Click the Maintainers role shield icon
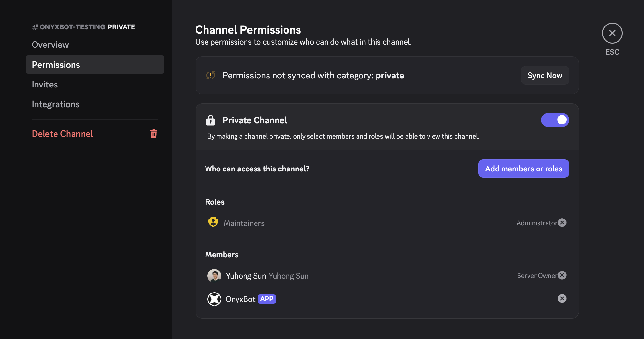 click(x=213, y=222)
